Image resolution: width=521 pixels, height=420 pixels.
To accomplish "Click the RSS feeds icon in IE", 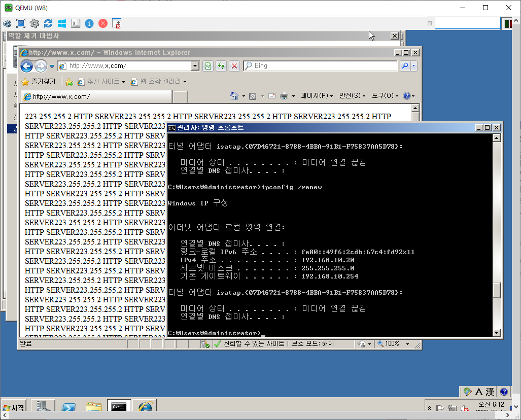I will [x=253, y=96].
